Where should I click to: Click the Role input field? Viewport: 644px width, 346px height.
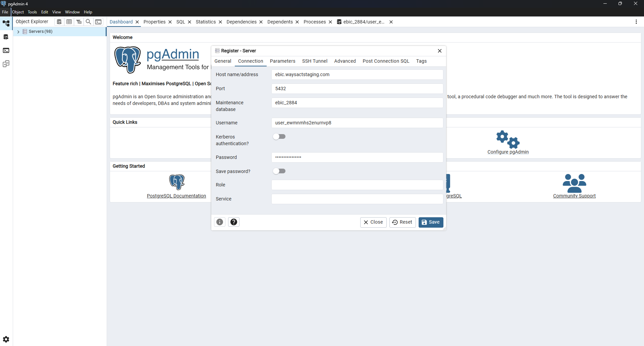point(357,185)
